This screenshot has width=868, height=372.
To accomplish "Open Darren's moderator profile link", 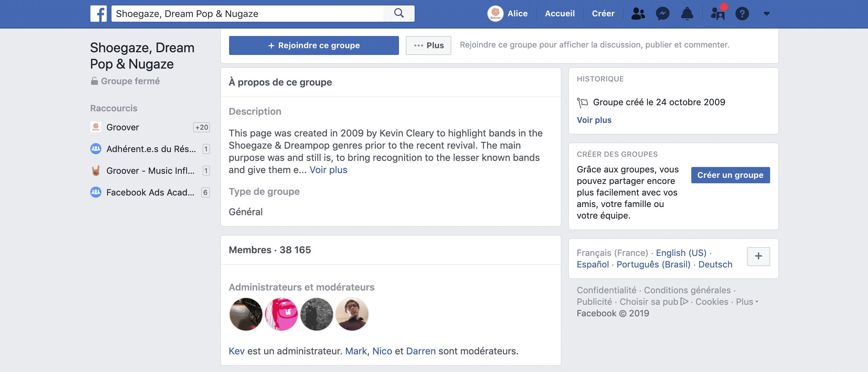I will [421, 351].
